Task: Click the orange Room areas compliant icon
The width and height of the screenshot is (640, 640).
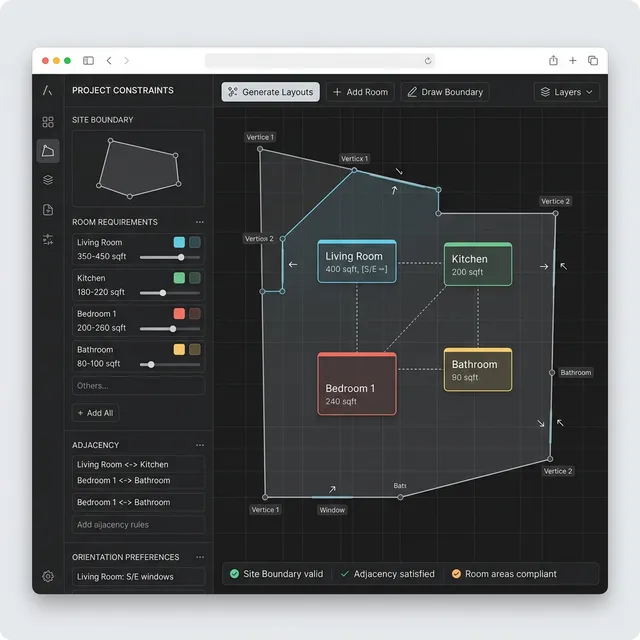Action: click(x=456, y=574)
